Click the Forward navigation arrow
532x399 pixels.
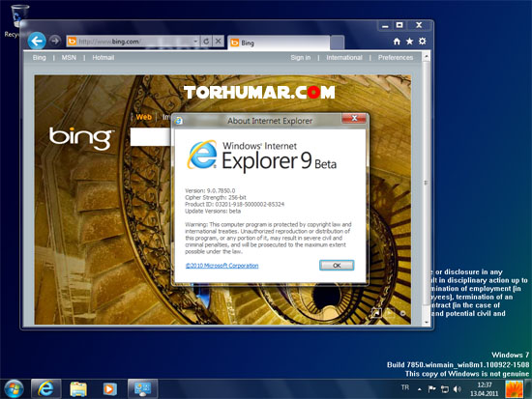[54, 41]
